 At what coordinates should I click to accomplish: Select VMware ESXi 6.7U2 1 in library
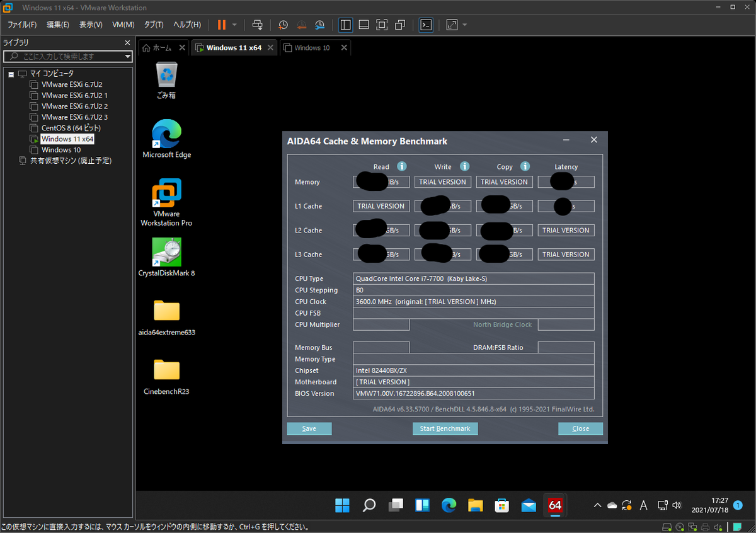(x=74, y=95)
